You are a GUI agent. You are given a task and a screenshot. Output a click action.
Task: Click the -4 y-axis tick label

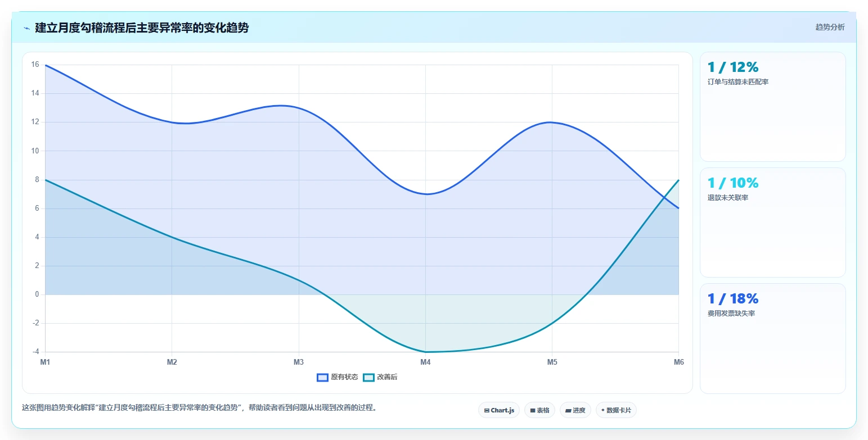[x=35, y=352]
